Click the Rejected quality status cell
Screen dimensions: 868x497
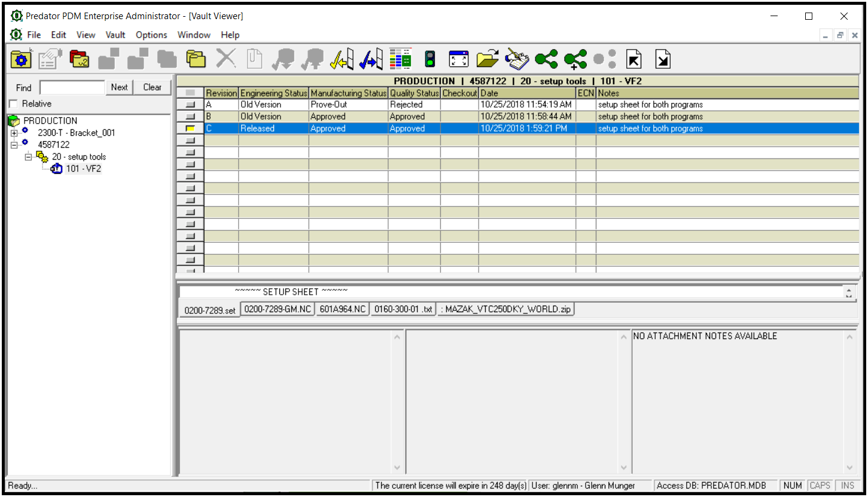(415, 105)
